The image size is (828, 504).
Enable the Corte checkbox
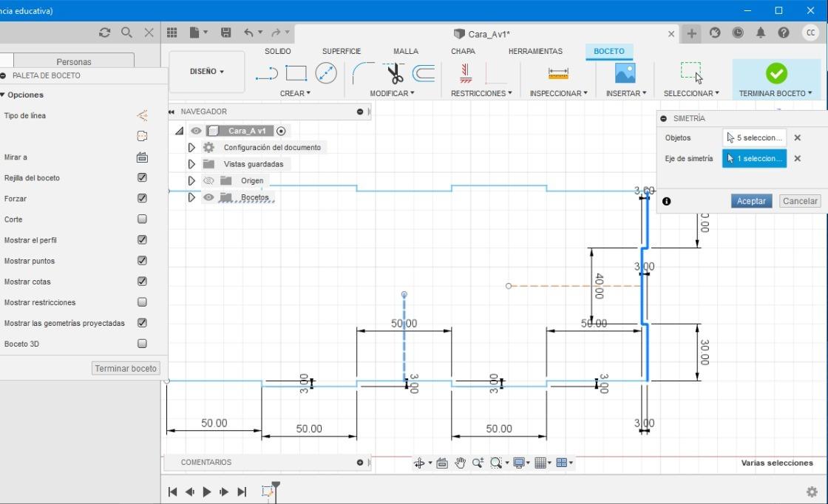pyautogui.click(x=142, y=219)
